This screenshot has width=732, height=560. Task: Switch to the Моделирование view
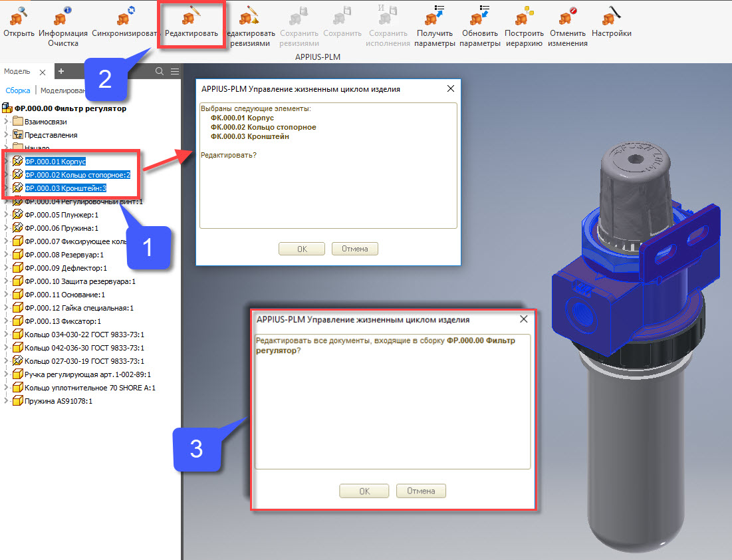click(63, 90)
